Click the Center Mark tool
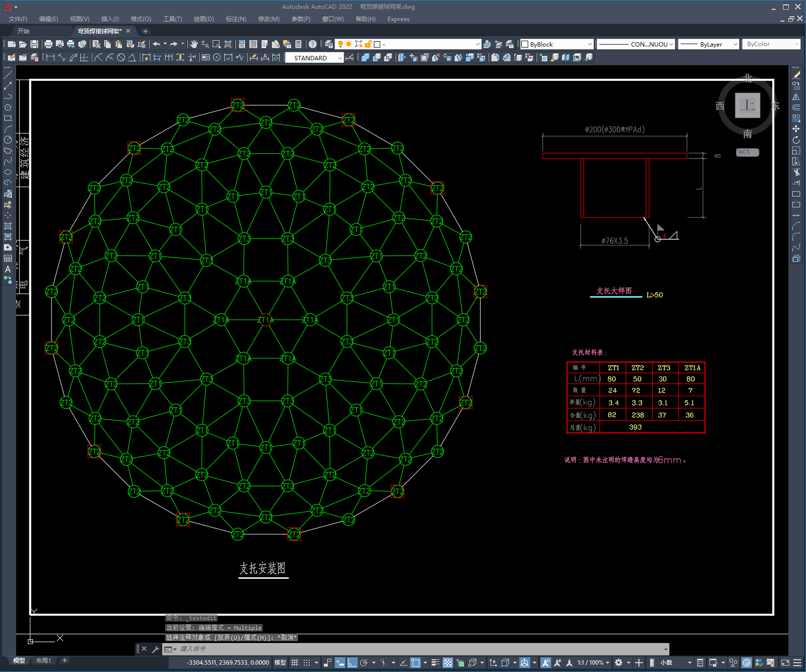The image size is (806, 672). pyautogui.click(x=217, y=57)
